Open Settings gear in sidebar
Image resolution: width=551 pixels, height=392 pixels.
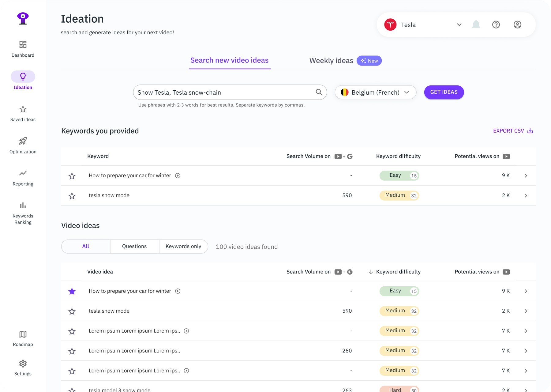click(x=23, y=364)
